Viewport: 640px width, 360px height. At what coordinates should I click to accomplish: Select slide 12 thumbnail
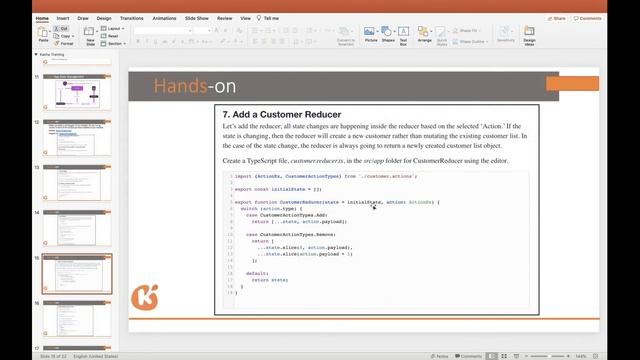[77, 138]
